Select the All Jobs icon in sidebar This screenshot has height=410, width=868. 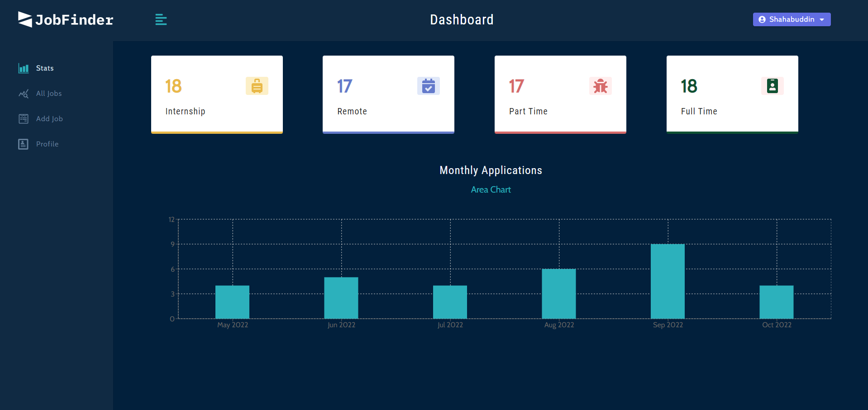click(x=24, y=94)
